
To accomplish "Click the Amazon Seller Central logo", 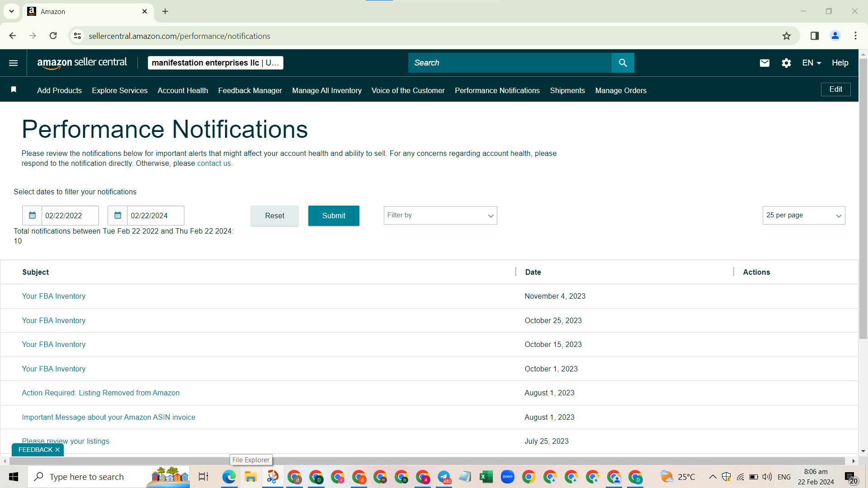I will coord(82,63).
